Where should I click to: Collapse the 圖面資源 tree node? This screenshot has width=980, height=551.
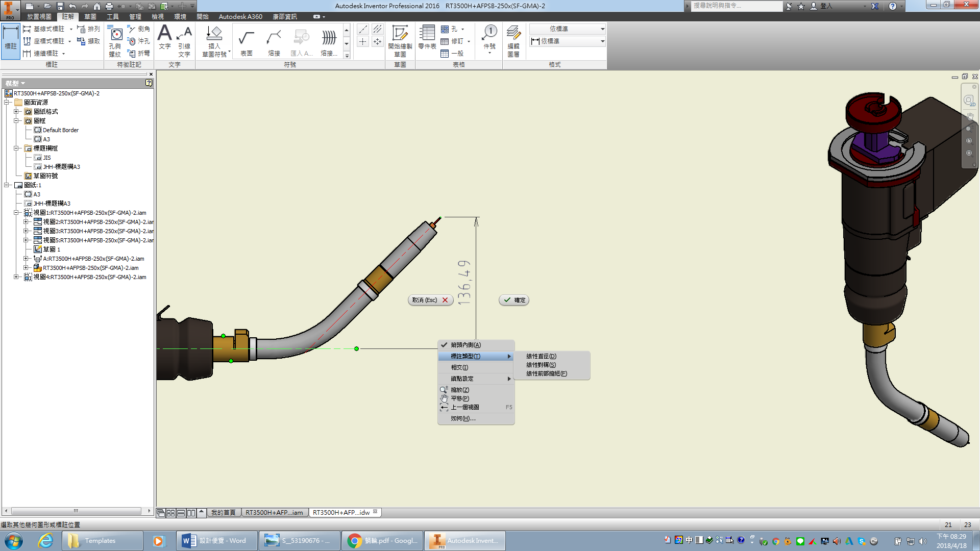(7, 103)
